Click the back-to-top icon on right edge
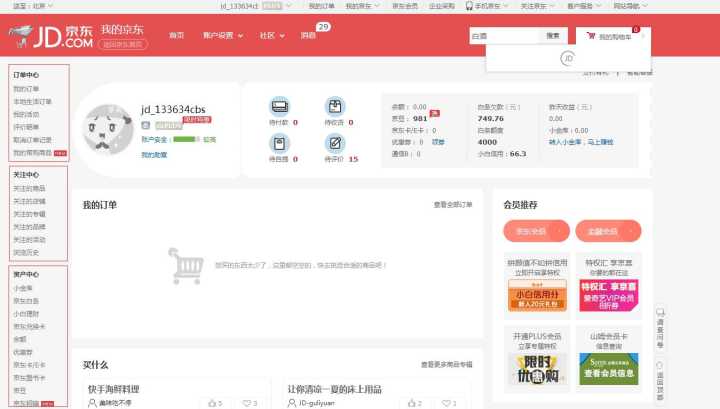The image size is (720, 409). tap(660, 365)
